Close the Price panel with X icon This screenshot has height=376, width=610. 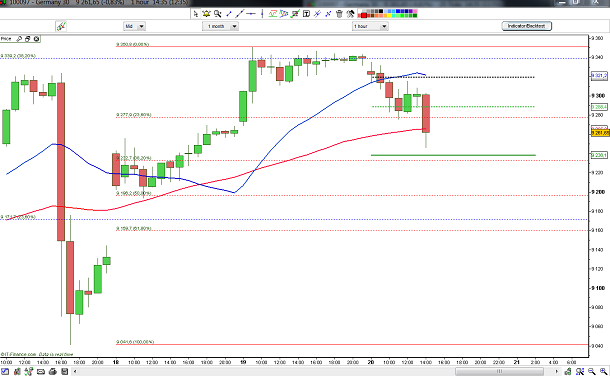[x=37, y=39]
